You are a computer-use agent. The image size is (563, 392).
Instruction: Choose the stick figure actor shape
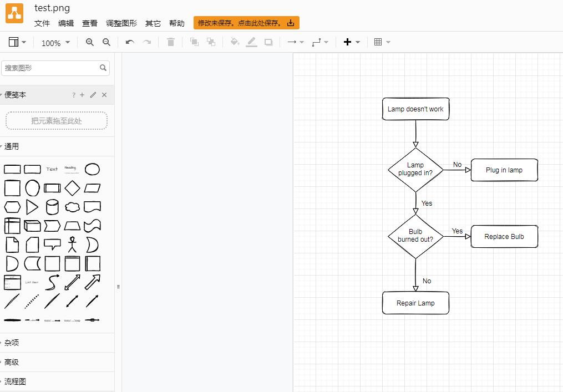pos(72,245)
